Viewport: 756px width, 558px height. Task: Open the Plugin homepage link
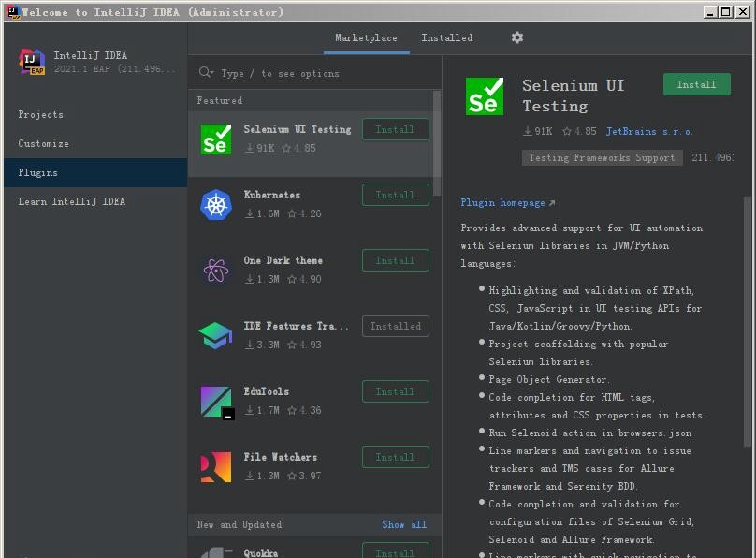[x=507, y=202]
